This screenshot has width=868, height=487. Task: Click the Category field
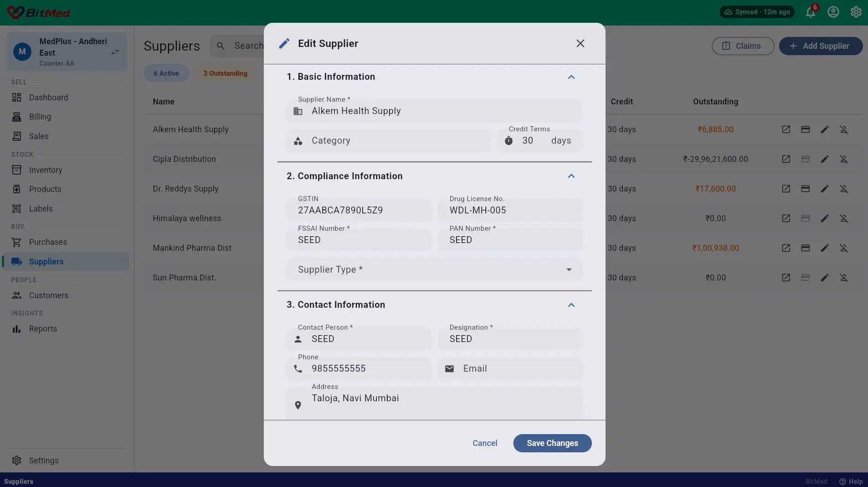click(388, 140)
